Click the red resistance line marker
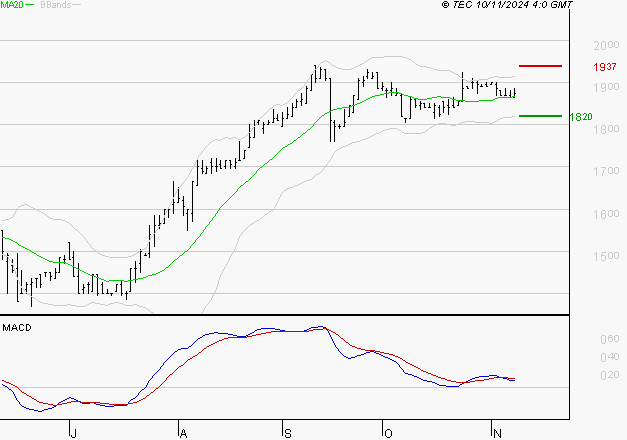The height and width of the screenshot is (440, 627). coord(540,66)
